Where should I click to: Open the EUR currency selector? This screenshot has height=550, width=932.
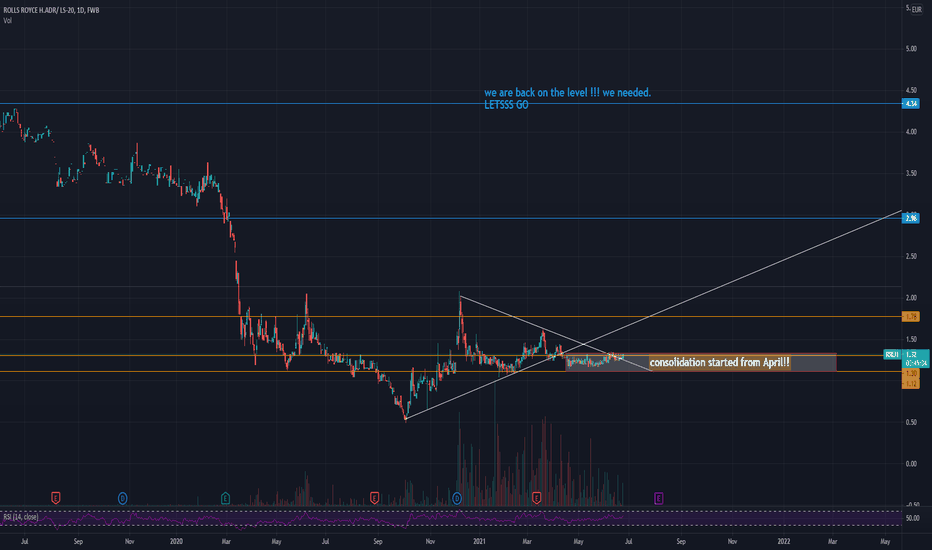917,10
